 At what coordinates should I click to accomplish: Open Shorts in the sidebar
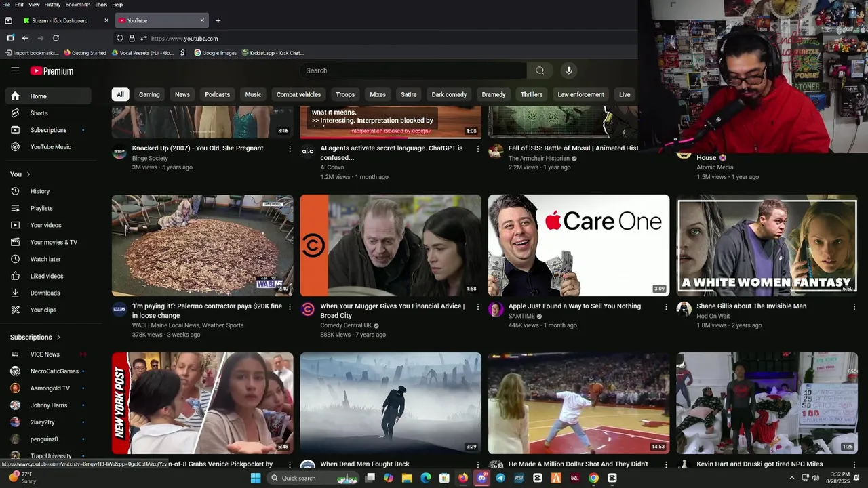47,113
